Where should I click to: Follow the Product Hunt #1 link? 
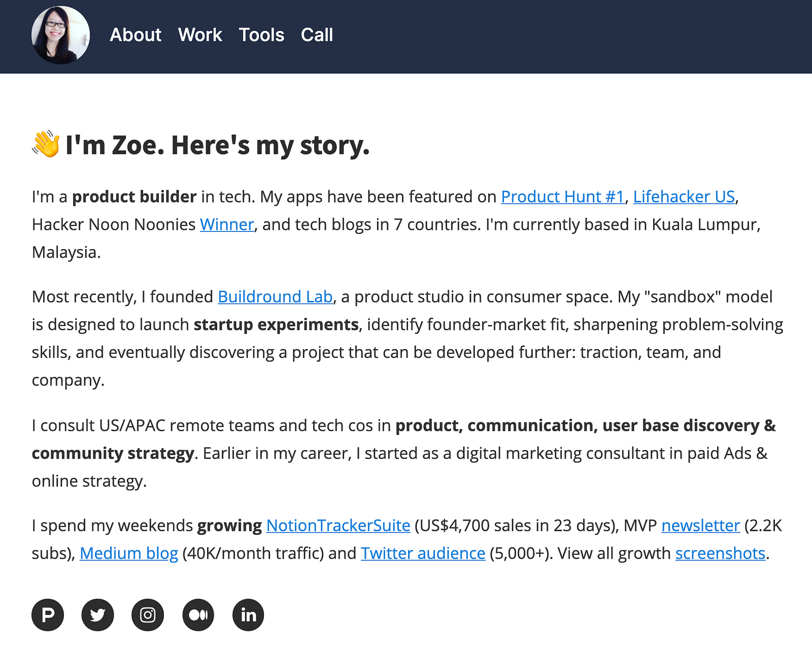point(562,197)
